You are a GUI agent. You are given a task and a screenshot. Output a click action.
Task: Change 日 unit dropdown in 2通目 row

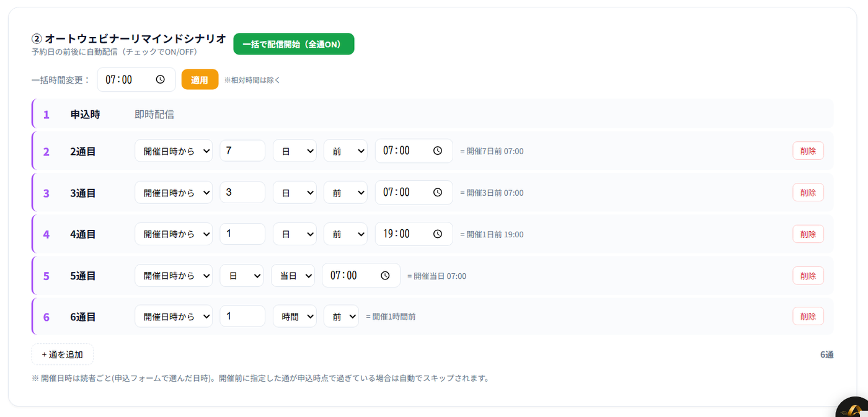(294, 151)
